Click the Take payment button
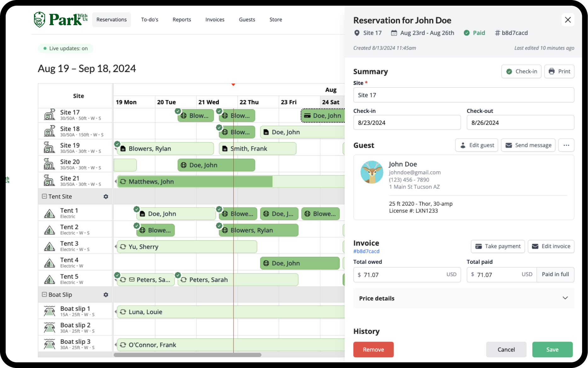 [498, 246]
